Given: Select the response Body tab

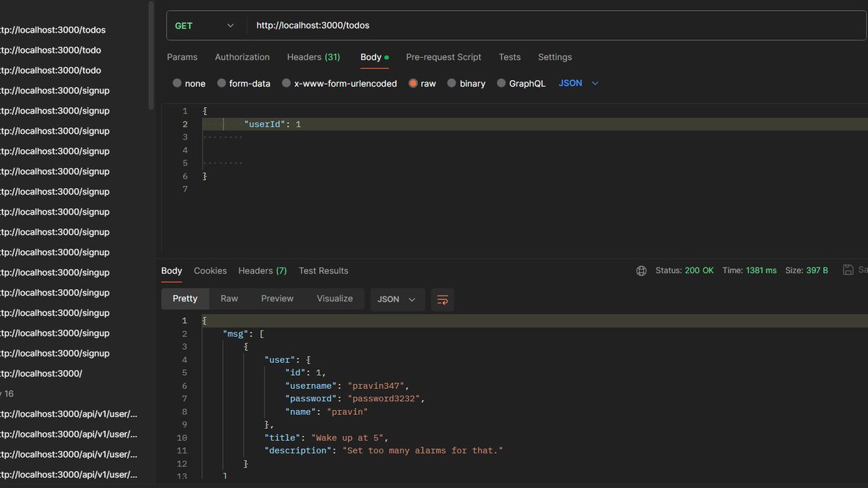Looking at the screenshot, I should [x=171, y=270].
